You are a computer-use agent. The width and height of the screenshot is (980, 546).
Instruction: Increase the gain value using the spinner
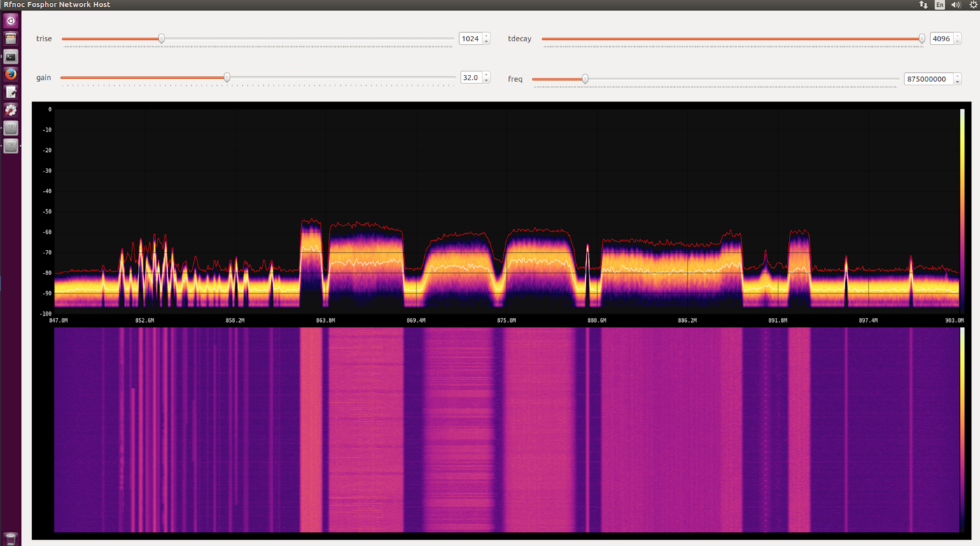486,75
